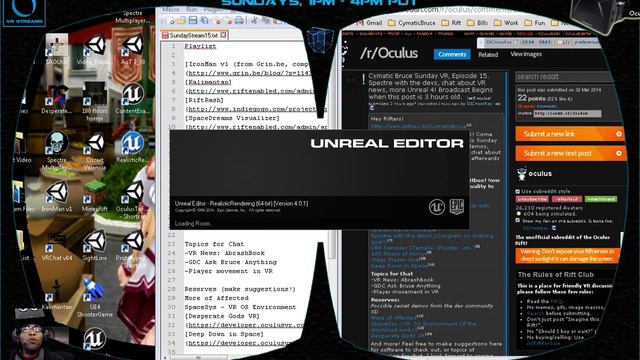The image size is (640, 360).
Task: Click the Save icon in Notepad++ toolbar
Action: tap(193, 20)
